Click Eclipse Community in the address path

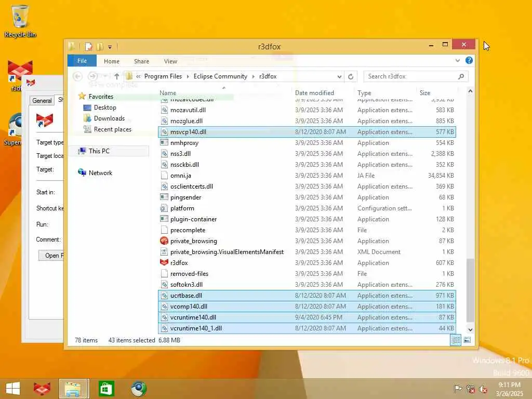220,76
